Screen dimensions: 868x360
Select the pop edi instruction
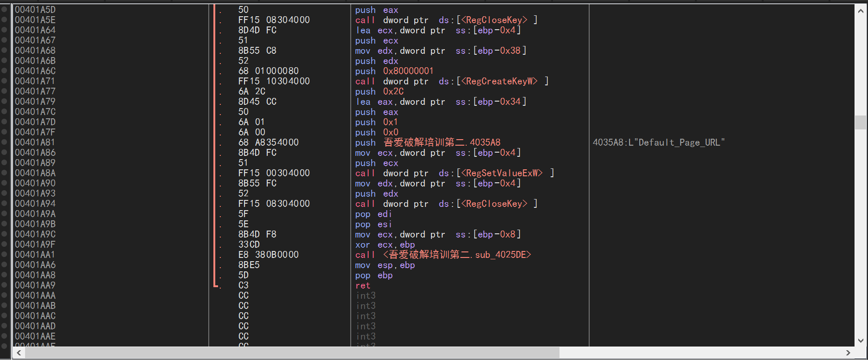pyautogui.click(x=373, y=214)
